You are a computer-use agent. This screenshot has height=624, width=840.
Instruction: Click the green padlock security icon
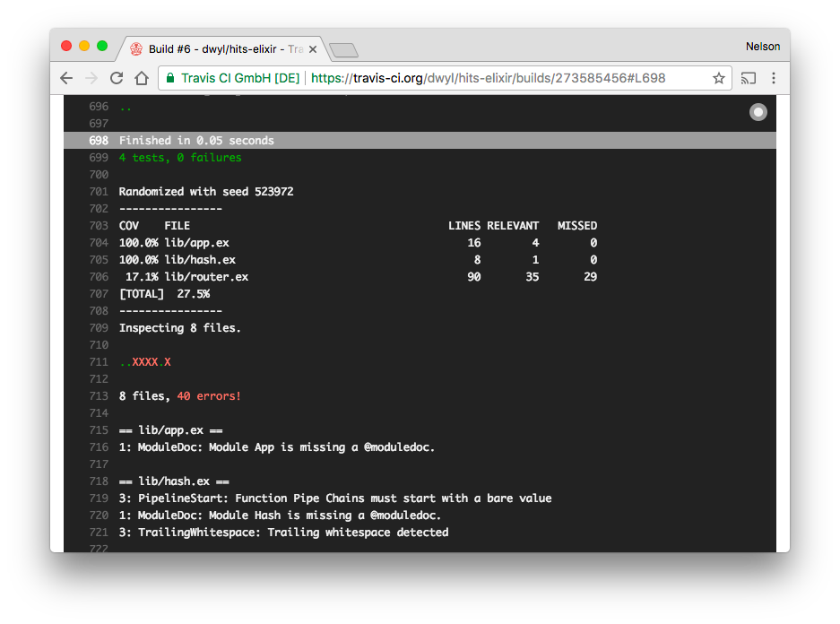(x=170, y=78)
